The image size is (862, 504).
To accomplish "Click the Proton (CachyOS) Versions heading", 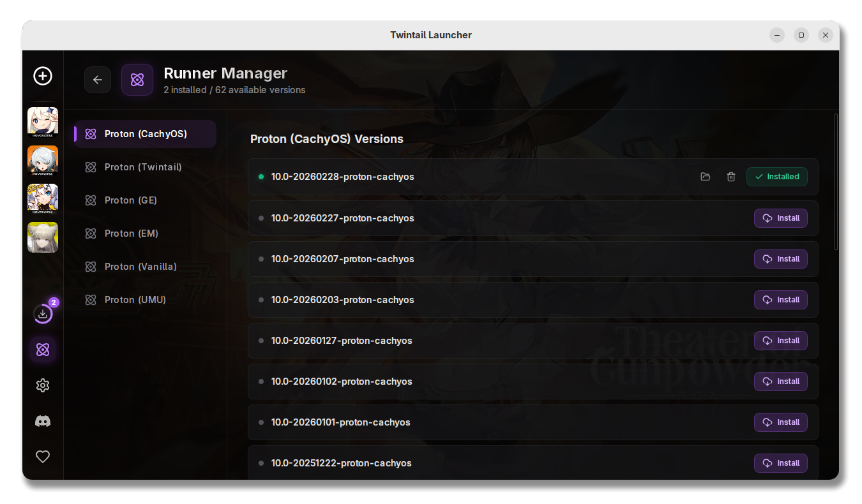I will pos(327,139).
